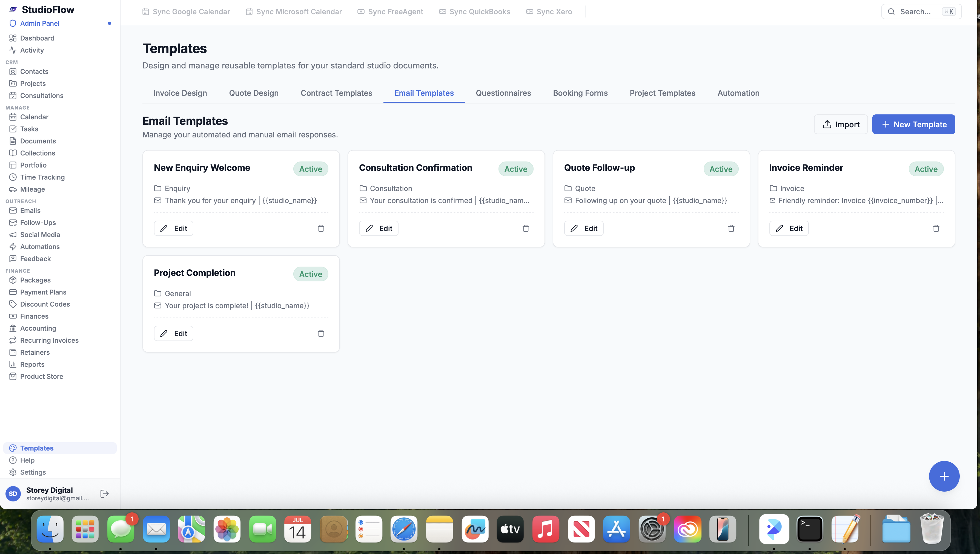The width and height of the screenshot is (980, 554).
Task: Click Sync Xero
Action: (x=549, y=12)
